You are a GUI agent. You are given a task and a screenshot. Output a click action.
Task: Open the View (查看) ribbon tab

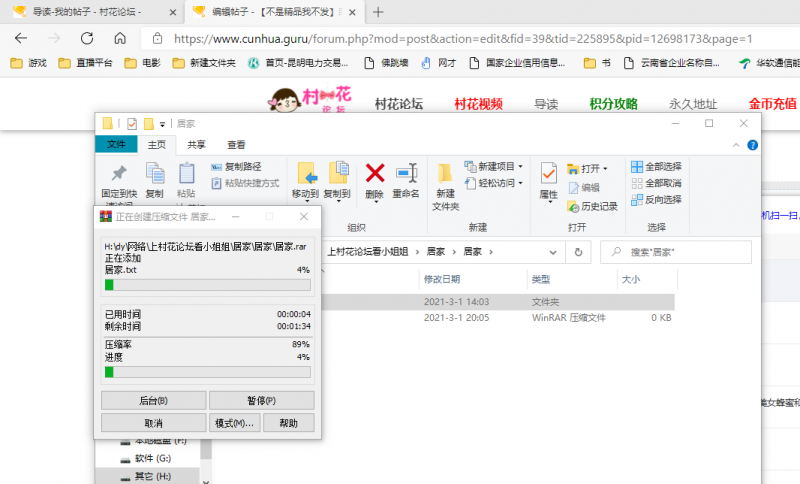[236, 144]
